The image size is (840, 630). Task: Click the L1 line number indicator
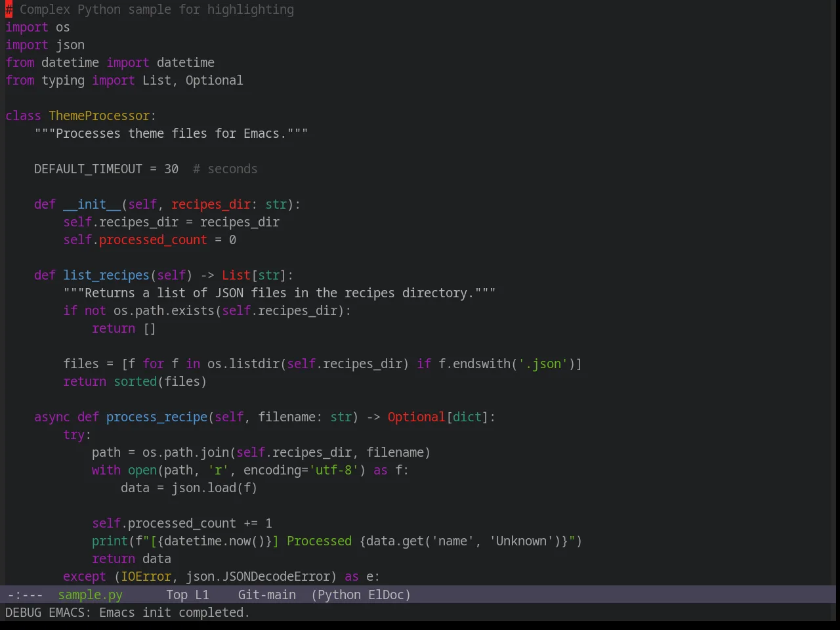point(202,595)
